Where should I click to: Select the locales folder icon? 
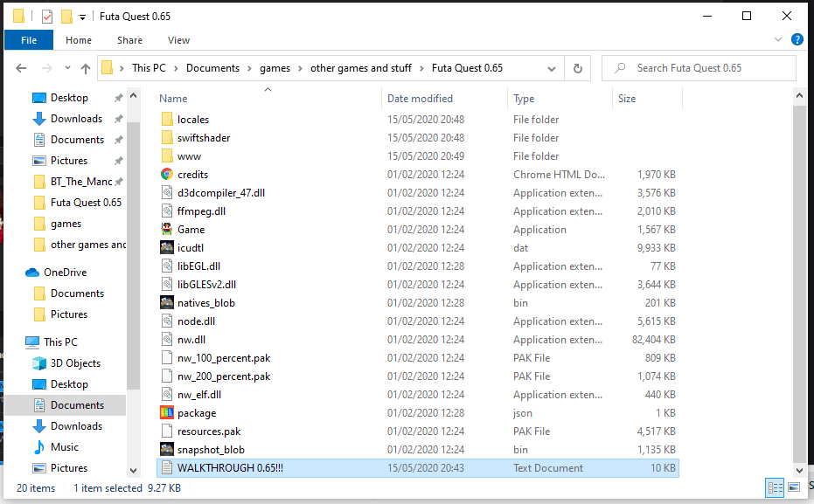[x=167, y=120]
